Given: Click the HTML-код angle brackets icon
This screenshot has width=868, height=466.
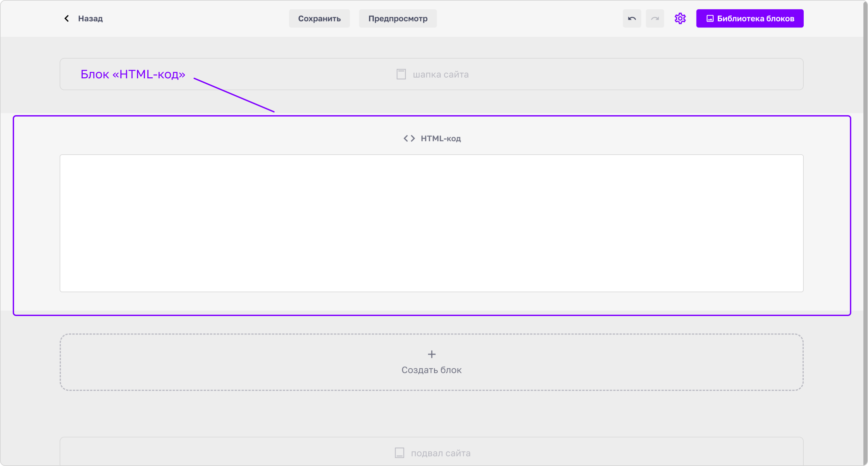Looking at the screenshot, I should (x=409, y=139).
